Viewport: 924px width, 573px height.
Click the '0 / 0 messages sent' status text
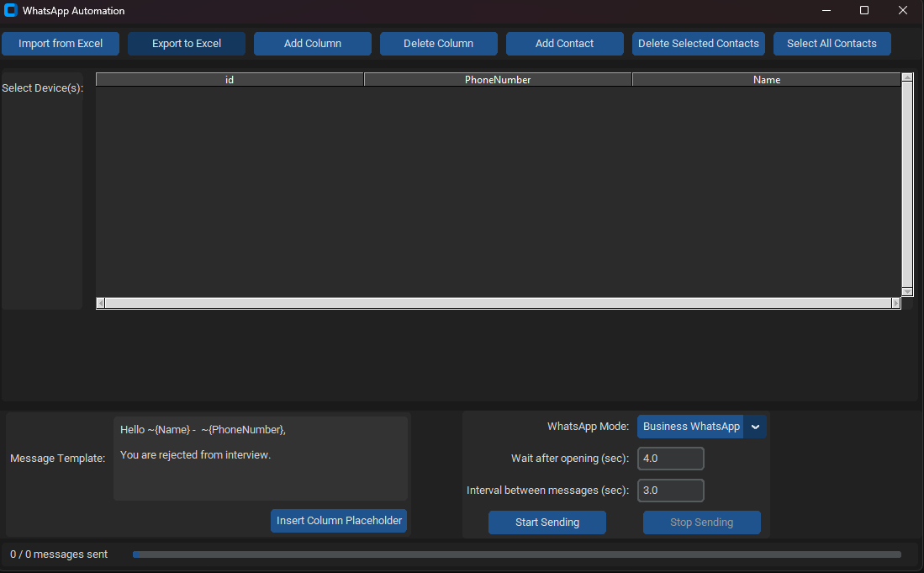coord(59,554)
